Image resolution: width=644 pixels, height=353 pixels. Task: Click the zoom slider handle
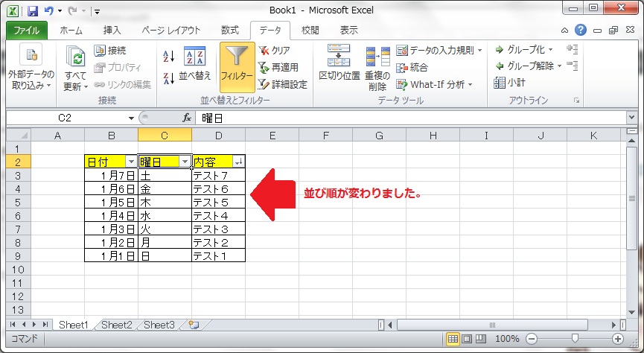click(x=575, y=338)
